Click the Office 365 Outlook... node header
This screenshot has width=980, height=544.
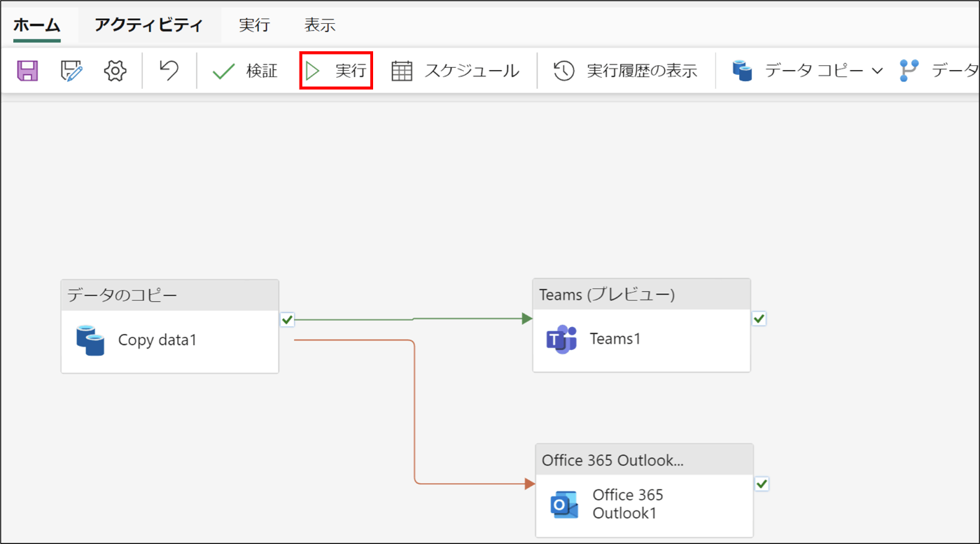(644, 459)
